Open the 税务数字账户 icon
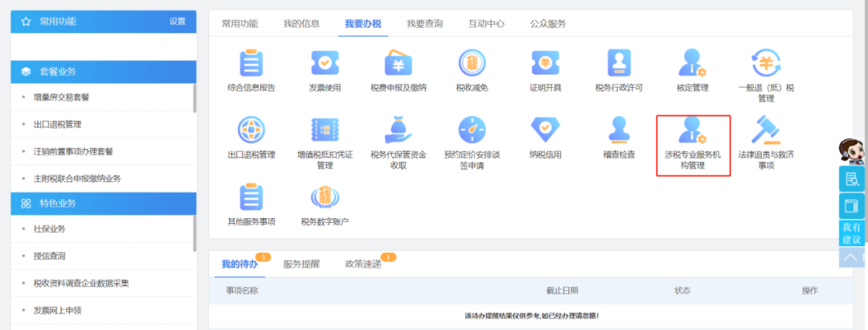The height and width of the screenshot is (330, 868). click(x=325, y=197)
